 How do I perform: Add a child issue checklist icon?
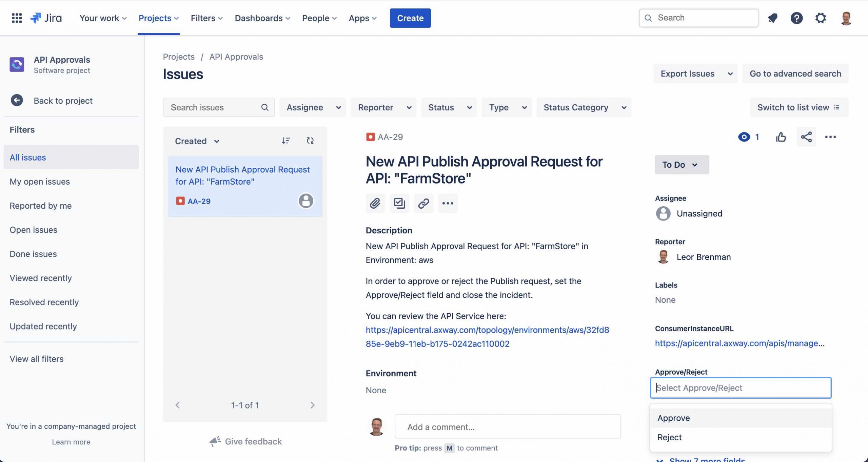[399, 203]
